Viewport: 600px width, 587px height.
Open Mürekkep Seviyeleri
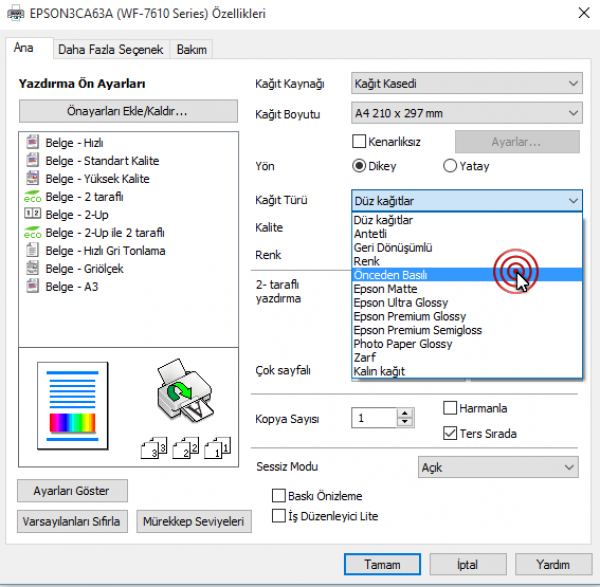point(194,521)
